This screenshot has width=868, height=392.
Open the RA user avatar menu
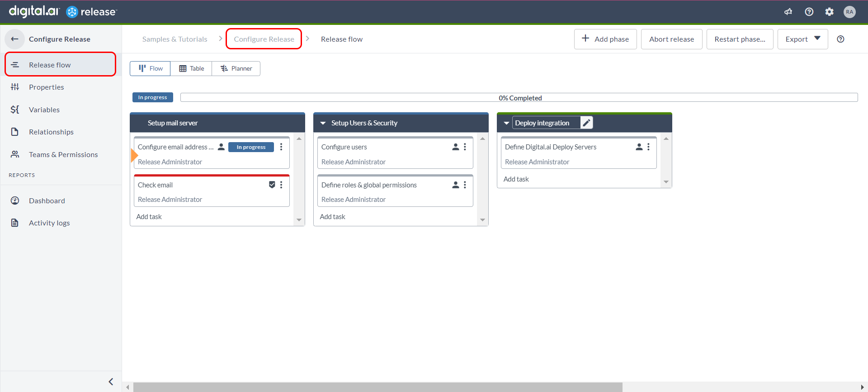click(850, 12)
